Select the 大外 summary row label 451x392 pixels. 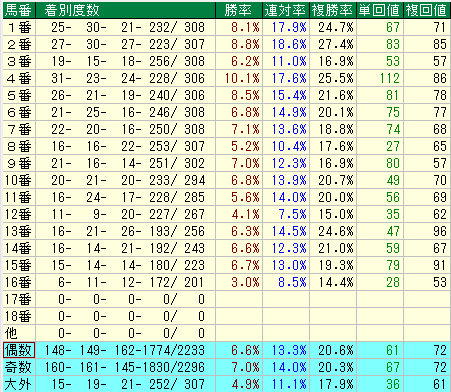click(x=19, y=384)
